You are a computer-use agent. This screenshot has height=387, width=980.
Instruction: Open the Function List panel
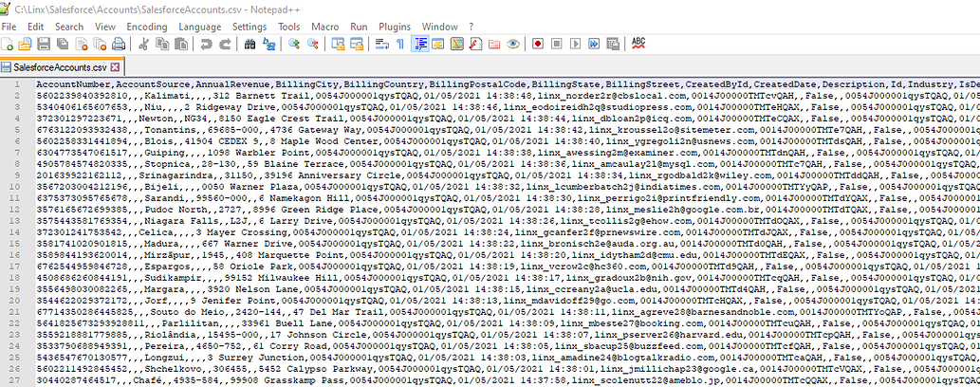[x=475, y=44]
